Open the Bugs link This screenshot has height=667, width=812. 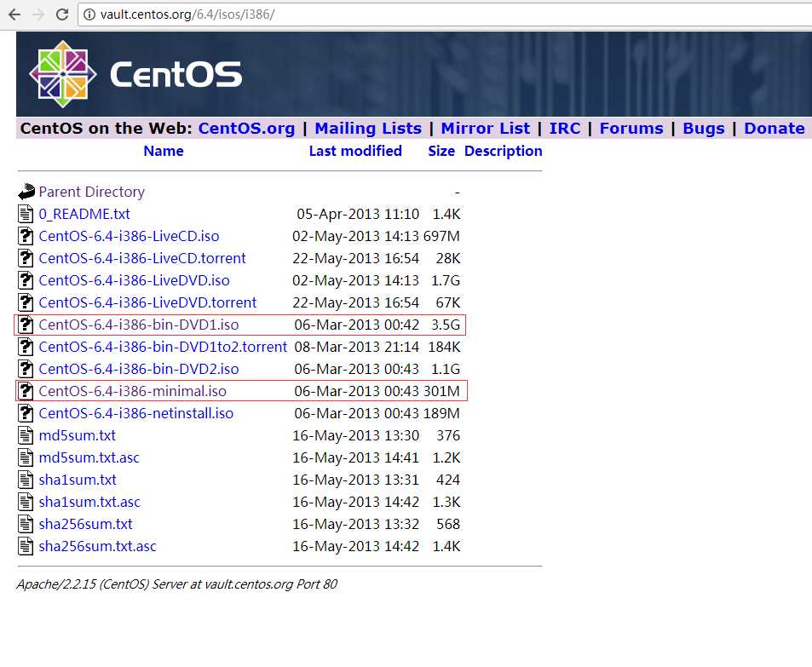pos(704,128)
